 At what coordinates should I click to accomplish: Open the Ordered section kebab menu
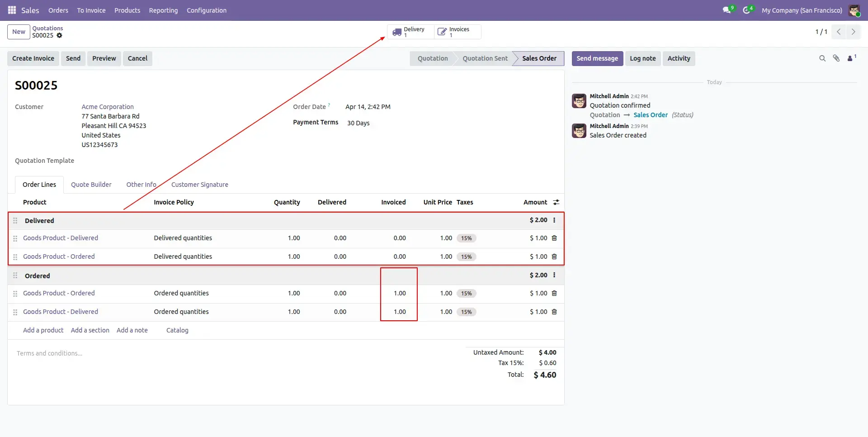coord(554,275)
